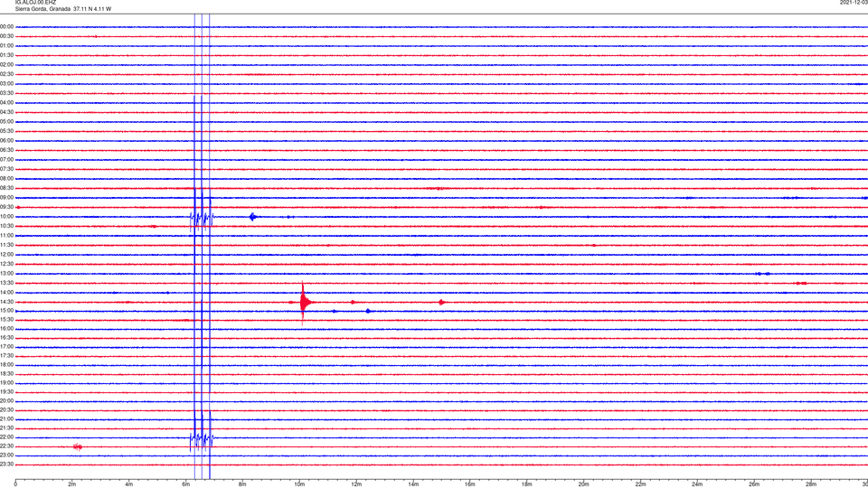
Task: Click the 2m tick on the time axis
Action: pyautogui.click(x=72, y=484)
